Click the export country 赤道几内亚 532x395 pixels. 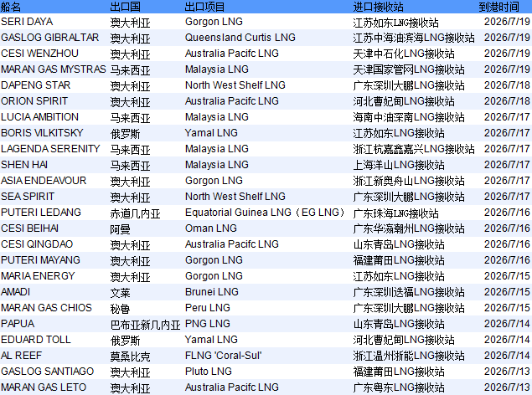(135, 213)
